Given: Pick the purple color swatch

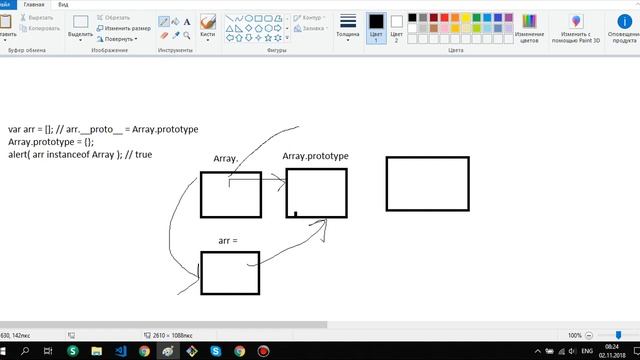Looking at the screenshot, I should [508, 18].
